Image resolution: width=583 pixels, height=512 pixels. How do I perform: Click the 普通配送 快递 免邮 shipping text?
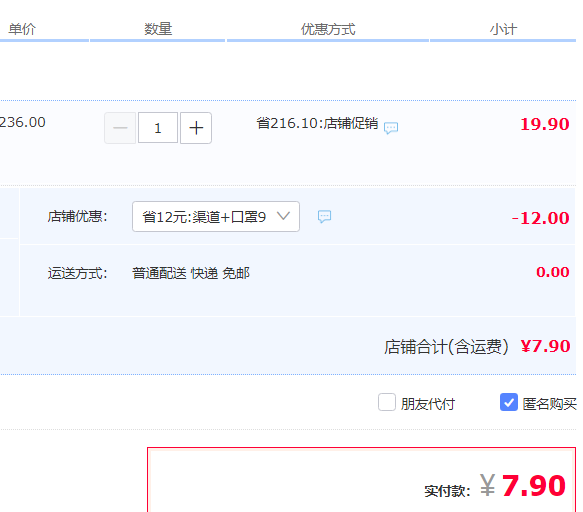click(x=191, y=273)
